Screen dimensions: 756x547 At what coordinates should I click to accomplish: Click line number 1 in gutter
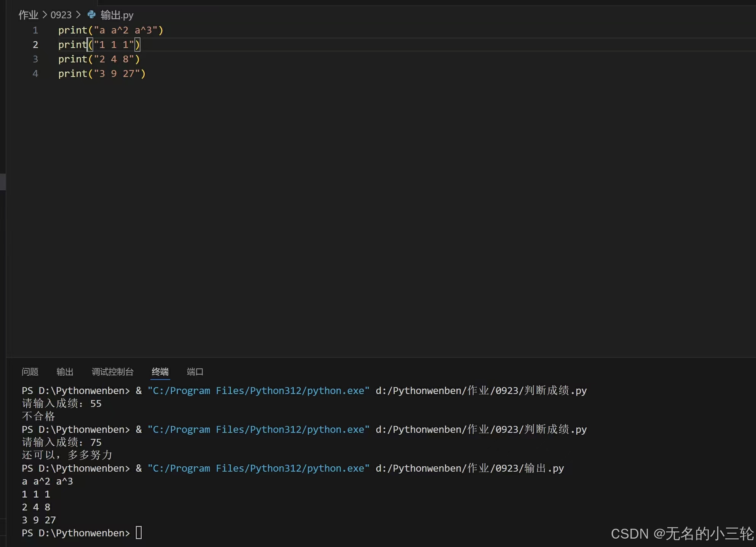pos(35,30)
